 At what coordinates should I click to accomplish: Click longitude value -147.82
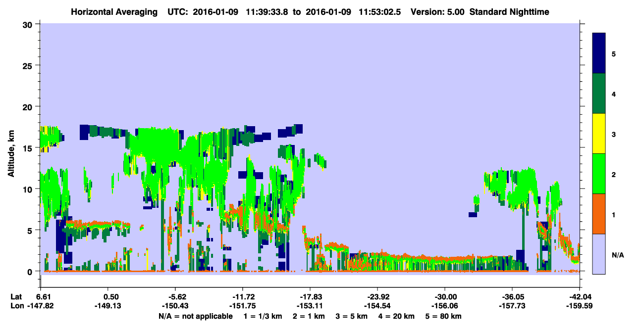[41, 306]
